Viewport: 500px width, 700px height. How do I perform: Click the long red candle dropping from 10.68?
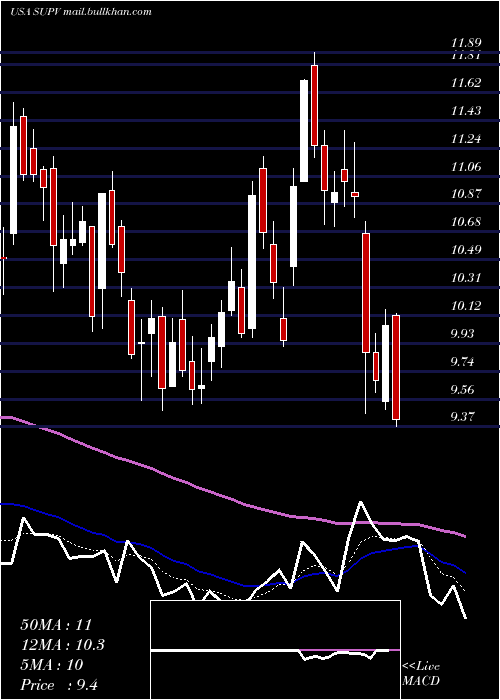366,293
